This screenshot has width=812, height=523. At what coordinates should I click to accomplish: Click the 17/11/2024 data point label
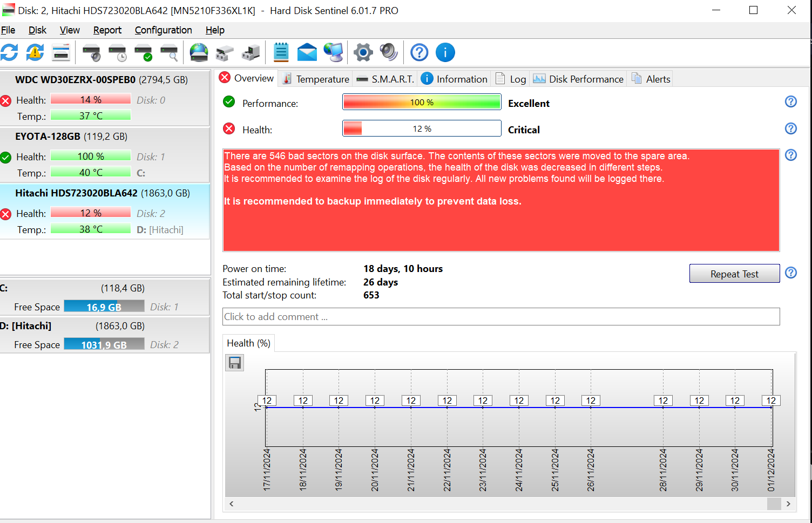(x=267, y=400)
